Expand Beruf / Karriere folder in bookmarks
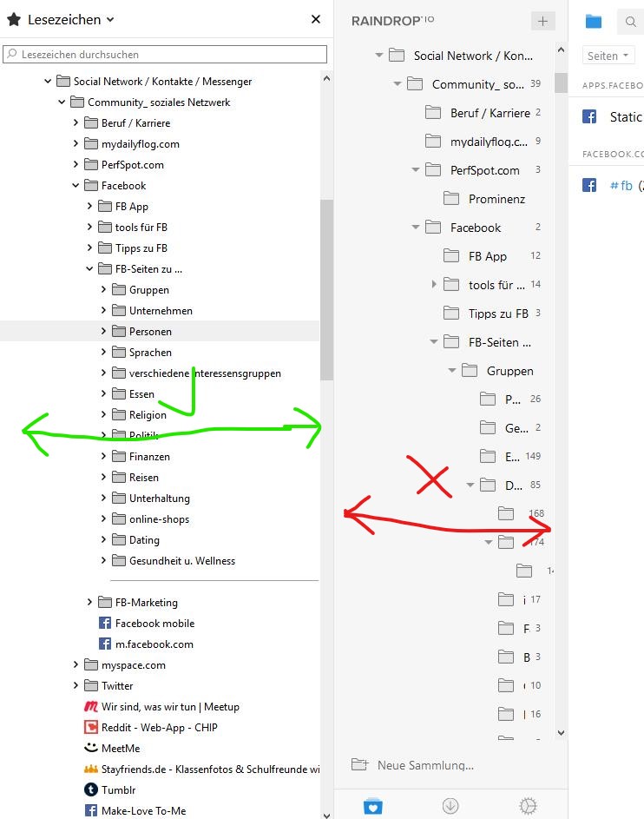The width and height of the screenshot is (644, 819). tap(76, 122)
